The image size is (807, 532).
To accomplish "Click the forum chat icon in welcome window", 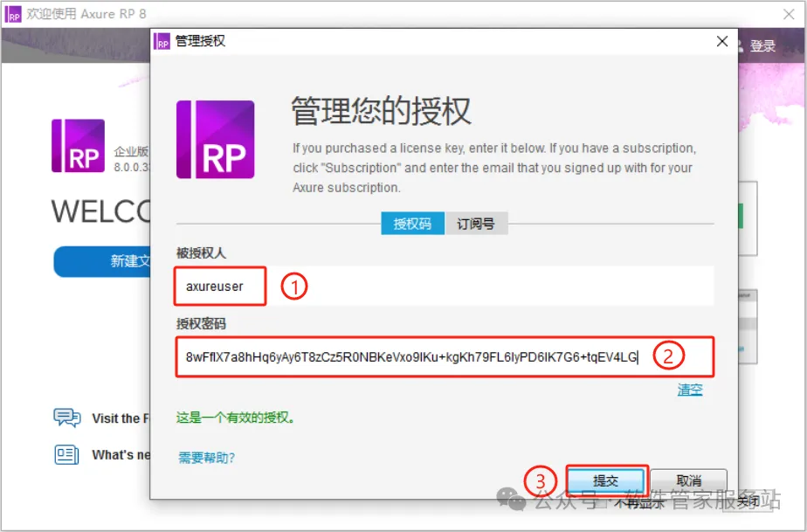I will [67, 418].
